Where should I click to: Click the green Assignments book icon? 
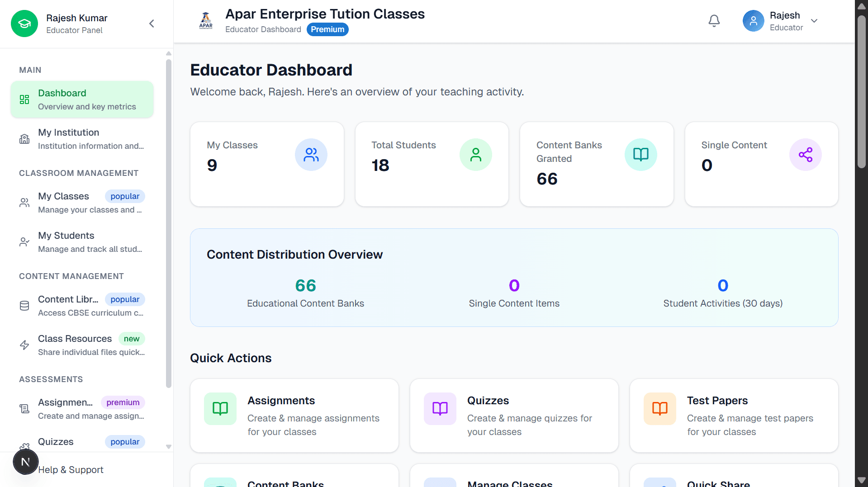[x=220, y=409]
